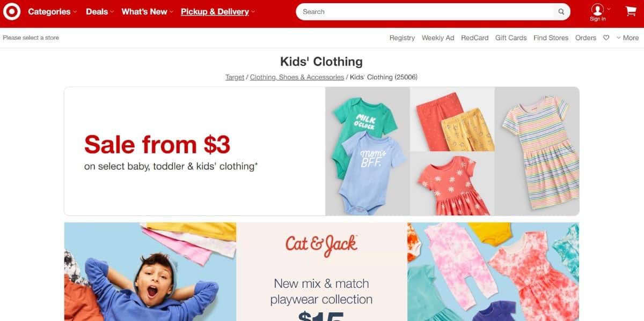This screenshot has width=644, height=321.
Task: Click the Sale from $3 banner
Action: 321,151
